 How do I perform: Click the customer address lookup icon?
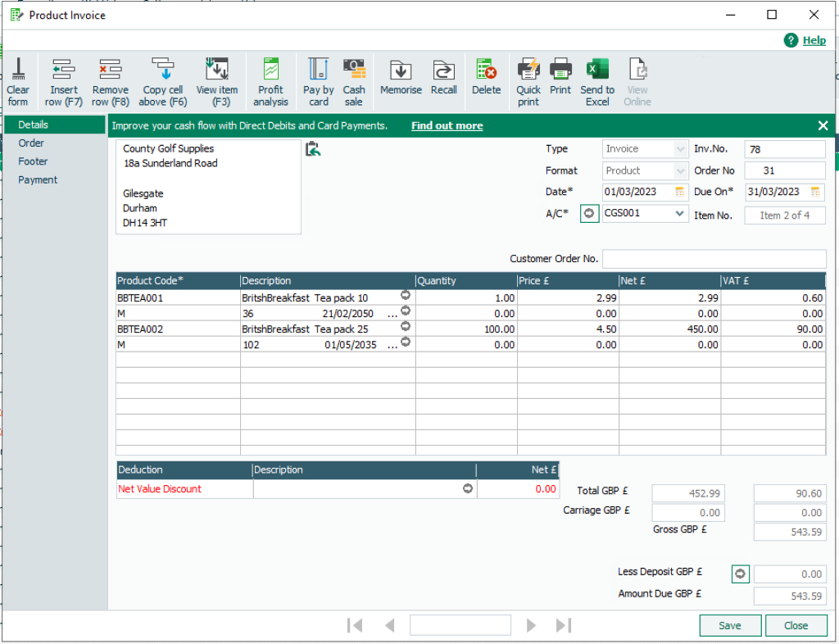[313, 148]
